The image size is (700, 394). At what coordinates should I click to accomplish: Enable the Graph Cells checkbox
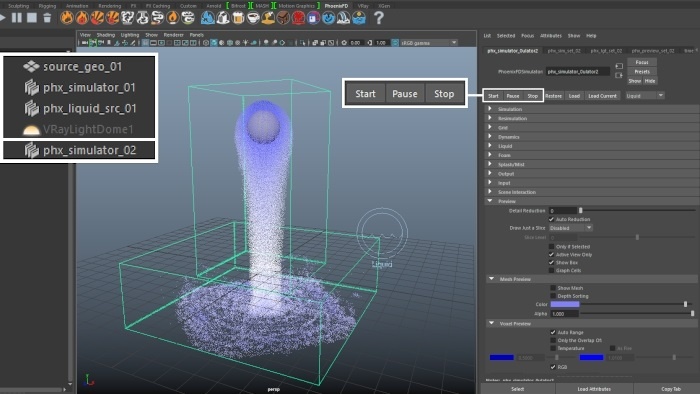pos(551,270)
